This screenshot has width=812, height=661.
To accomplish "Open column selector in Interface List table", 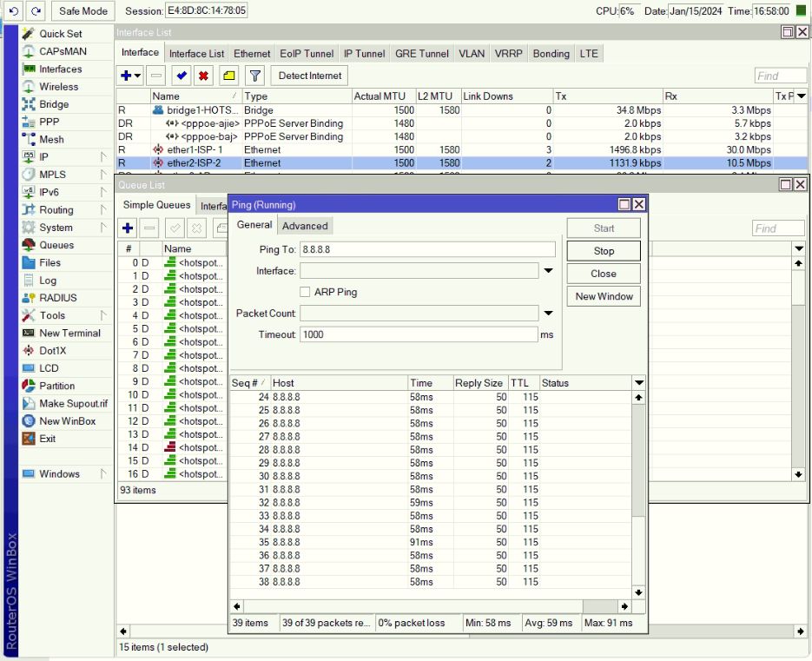I will [802, 96].
